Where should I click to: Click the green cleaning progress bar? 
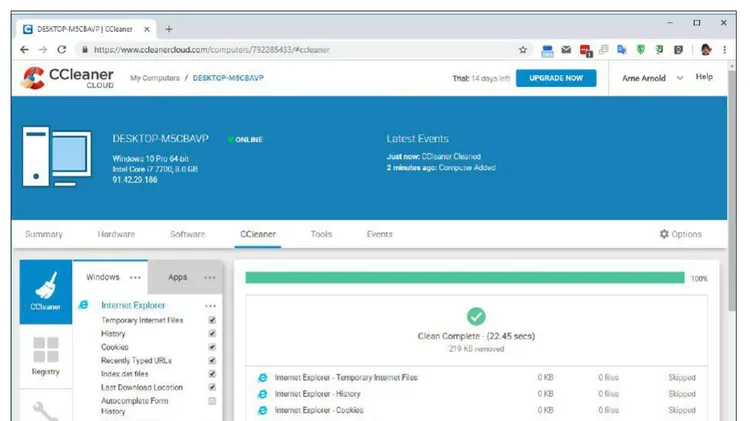(465, 277)
